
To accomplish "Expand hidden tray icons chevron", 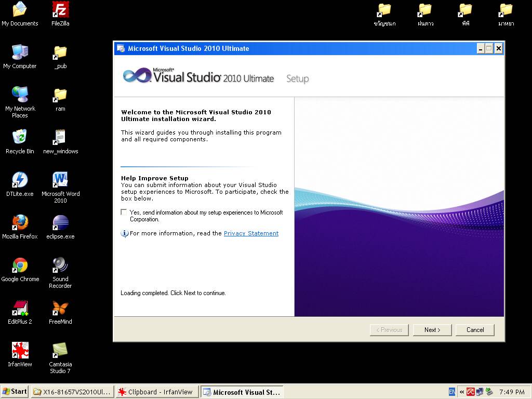I will [x=462, y=392].
